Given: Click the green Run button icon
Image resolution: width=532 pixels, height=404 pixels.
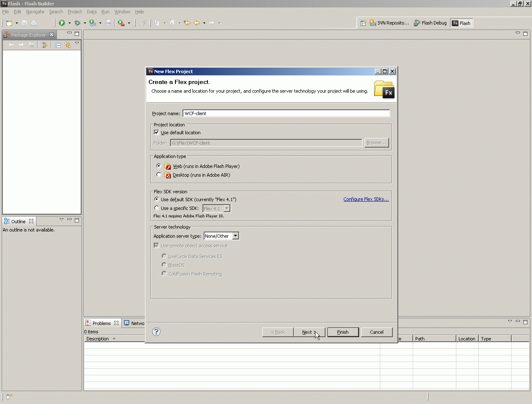Looking at the screenshot, I should tap(62, 23).
